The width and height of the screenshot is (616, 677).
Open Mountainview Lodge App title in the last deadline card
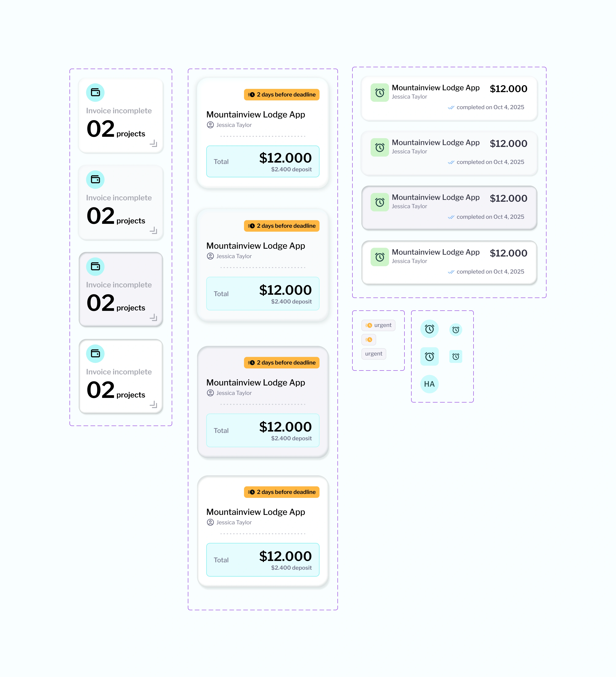(256, 512)
